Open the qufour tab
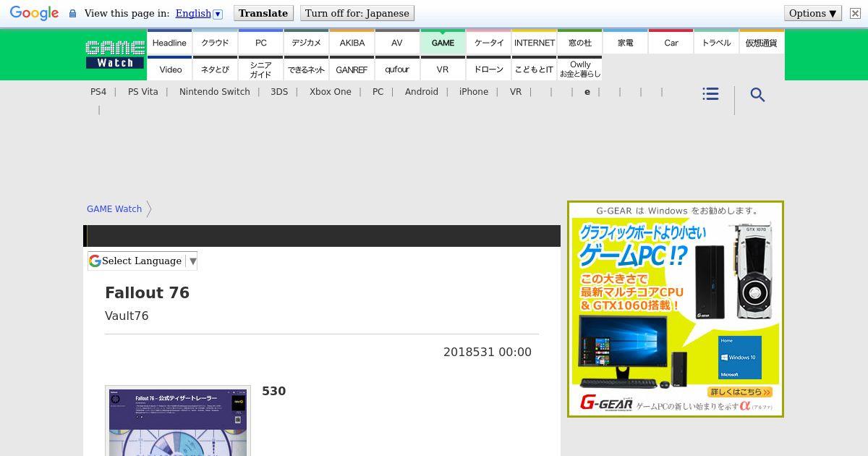 (x=397, y=69)
